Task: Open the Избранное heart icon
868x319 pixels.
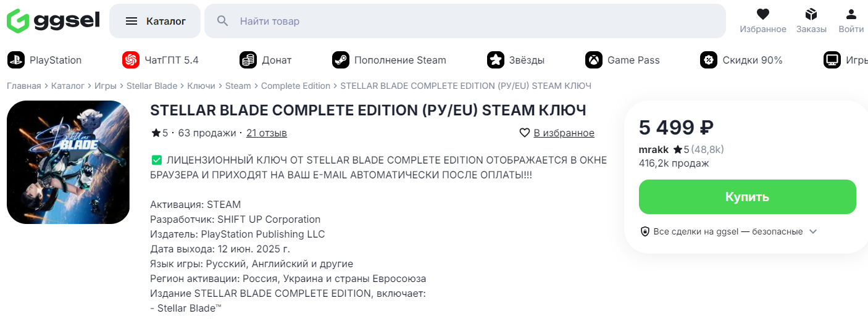Action: 763,15
